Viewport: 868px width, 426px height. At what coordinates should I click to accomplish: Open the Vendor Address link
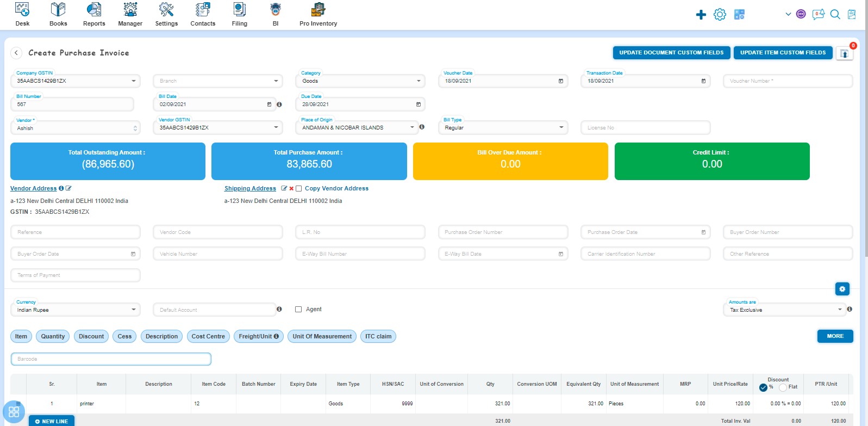click(33, 188)
